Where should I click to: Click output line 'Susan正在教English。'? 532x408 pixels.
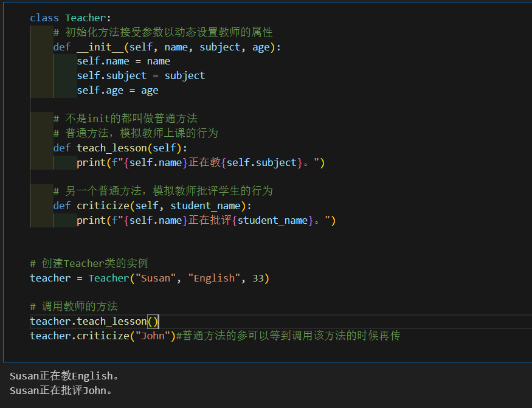pyautogui.click(x=64, y=376)
